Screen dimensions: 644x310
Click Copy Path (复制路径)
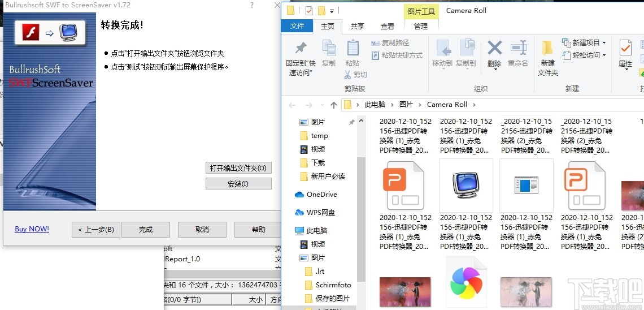point(390,43)
